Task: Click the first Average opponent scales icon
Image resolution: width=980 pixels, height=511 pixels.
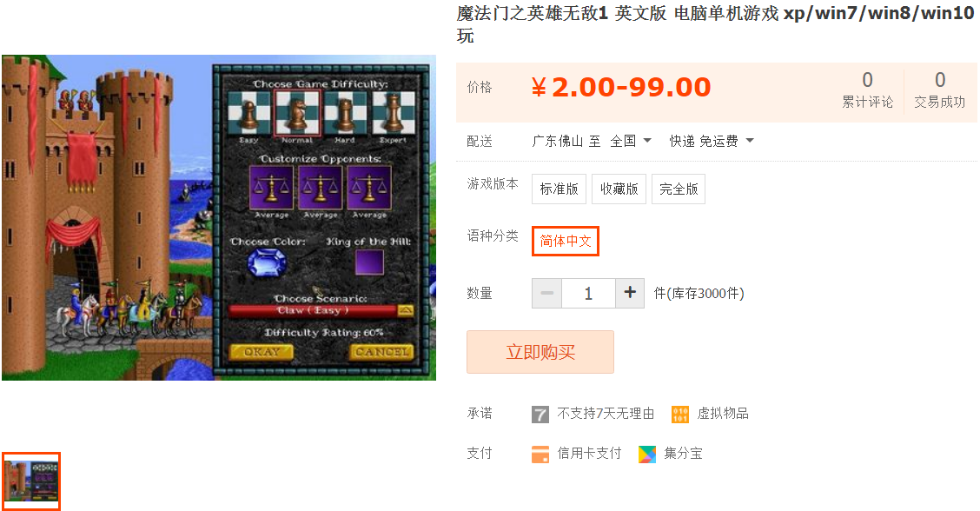Action: coord(271,188)
